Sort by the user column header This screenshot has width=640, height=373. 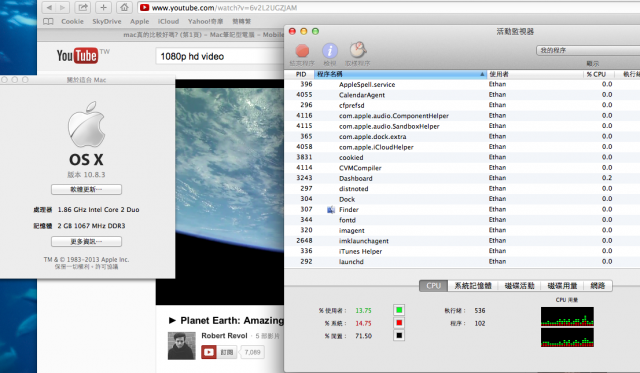click(x=534, y=74)
